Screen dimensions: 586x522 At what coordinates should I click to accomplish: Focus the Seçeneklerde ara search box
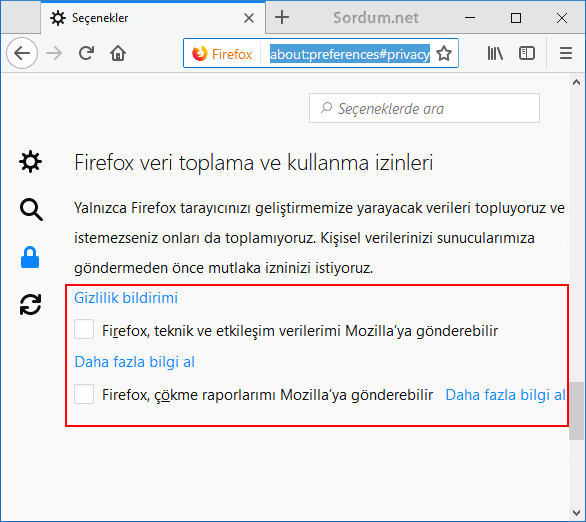coord(424,108)
